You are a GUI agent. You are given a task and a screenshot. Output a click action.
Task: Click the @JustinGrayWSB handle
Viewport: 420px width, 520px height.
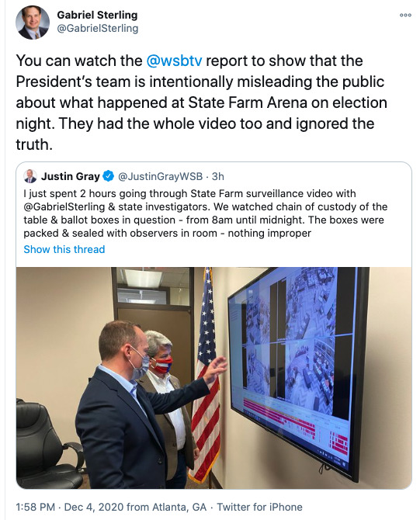click(x=160, y=176)
